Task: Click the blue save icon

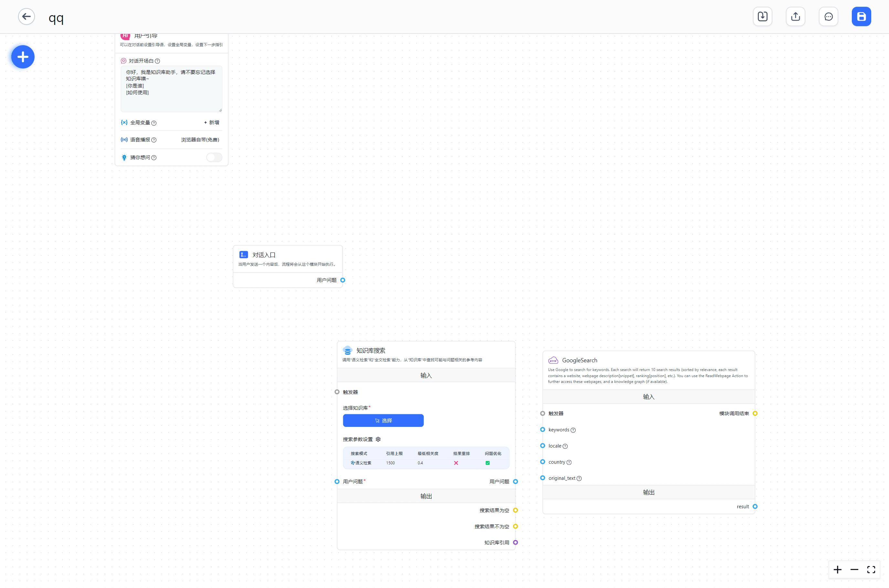Action: (x=861, y=16)
